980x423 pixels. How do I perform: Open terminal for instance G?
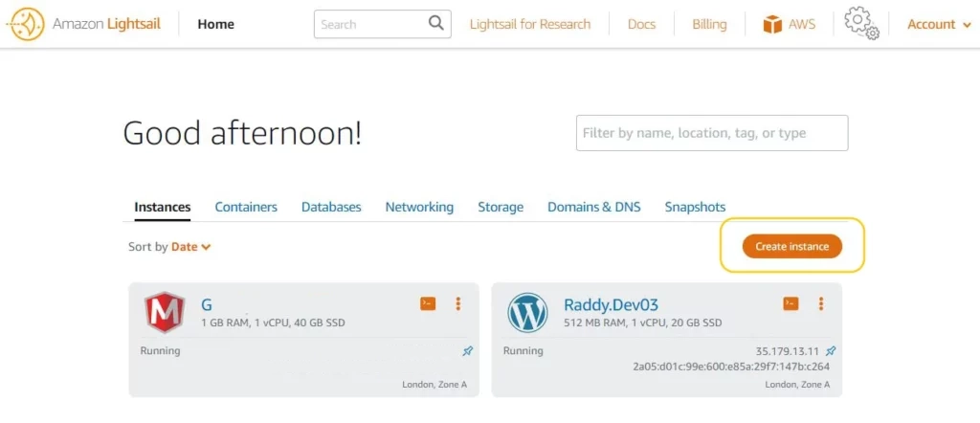(428, 303)
